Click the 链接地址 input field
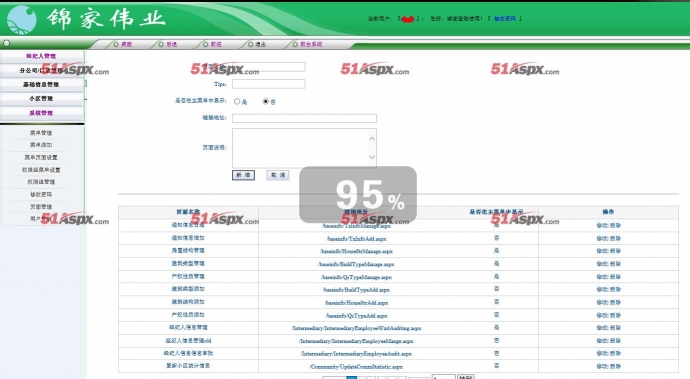690x379 pixels. 304,118
